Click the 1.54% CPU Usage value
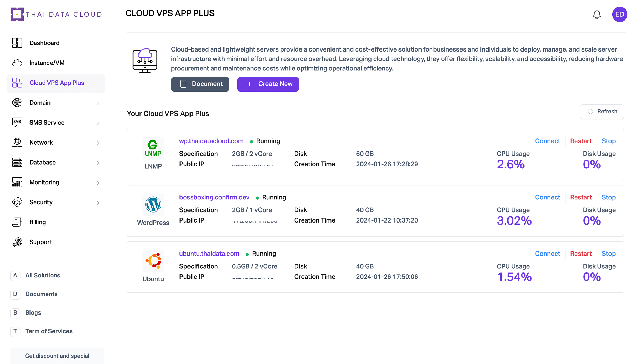This screenshot has height=364, width=641. click(514, 277)
